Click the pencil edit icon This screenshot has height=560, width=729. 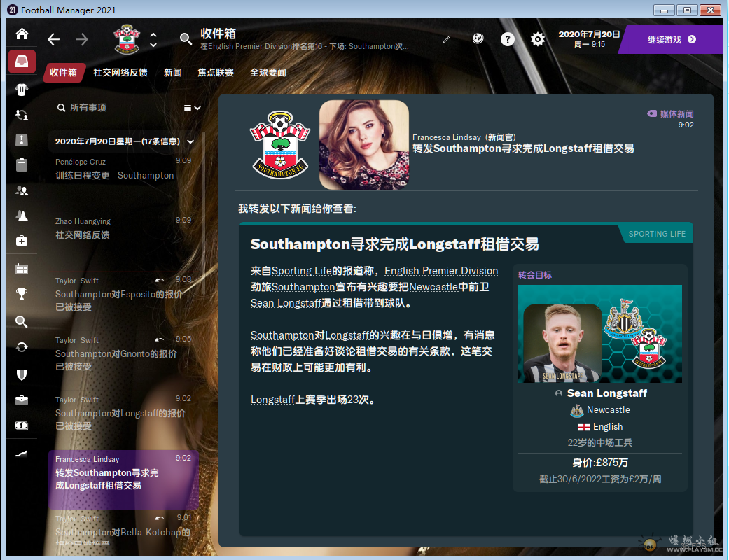[x=447, y=39]
